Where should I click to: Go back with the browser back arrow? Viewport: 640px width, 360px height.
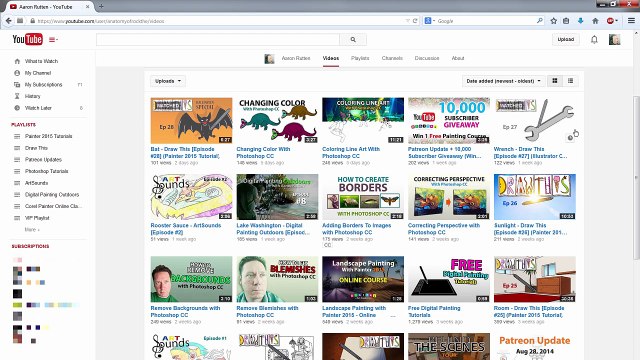(x=8, y=21)
